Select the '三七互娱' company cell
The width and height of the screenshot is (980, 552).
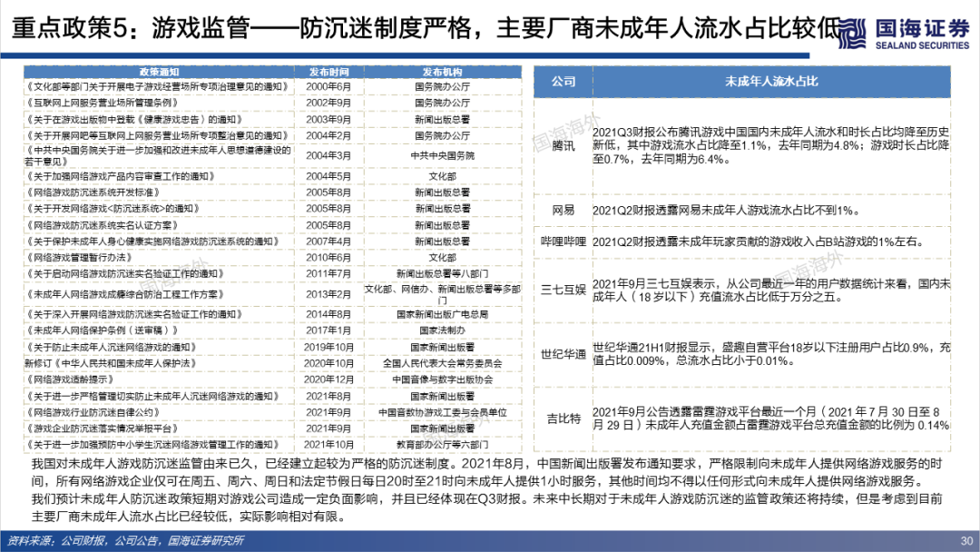[563, 290]
